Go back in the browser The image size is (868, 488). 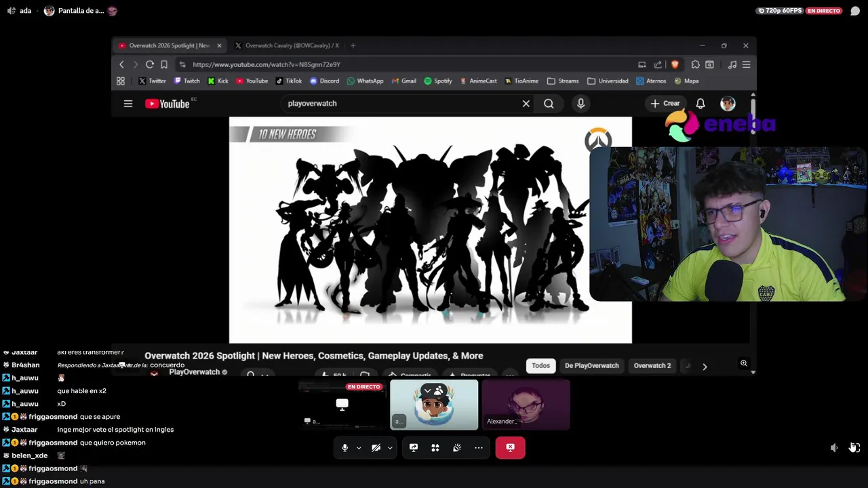[x=121, y=64]
